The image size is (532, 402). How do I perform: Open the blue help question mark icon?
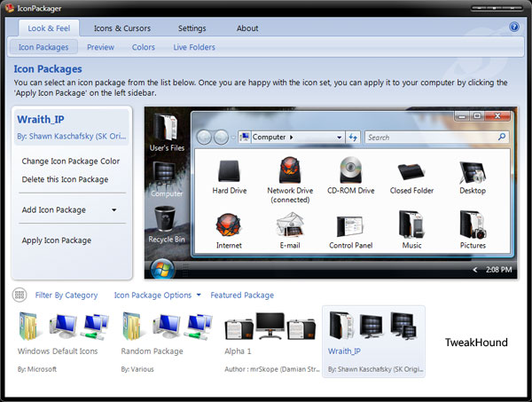coord(514,27)
